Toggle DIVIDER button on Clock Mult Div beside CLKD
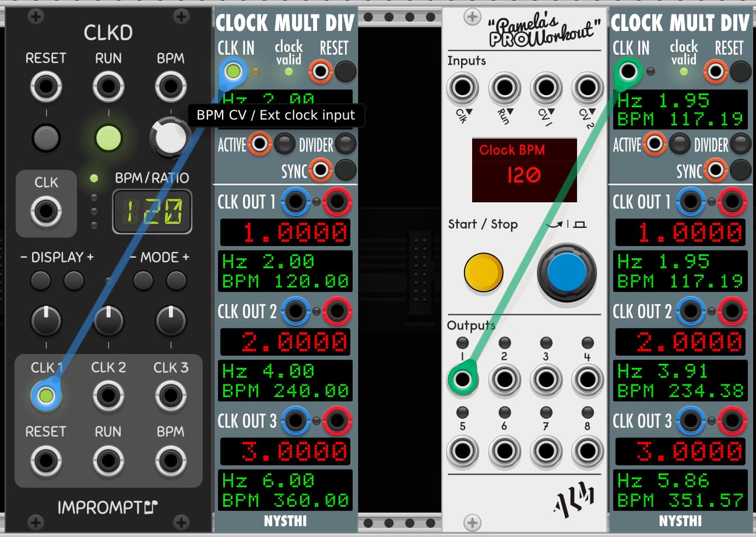Screen dimensions: 756x537 pyautogui.click(x=346, y=143)
